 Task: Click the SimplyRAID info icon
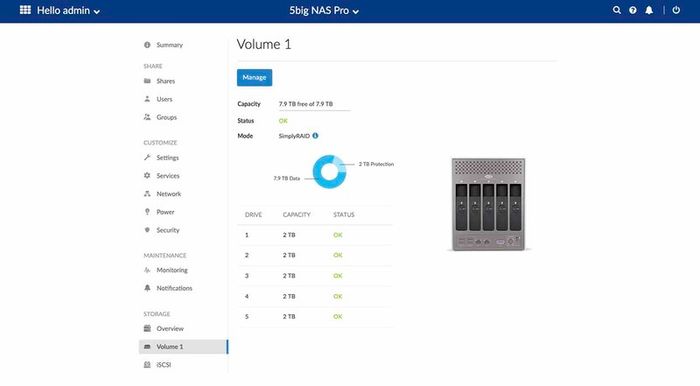point(315,136)
